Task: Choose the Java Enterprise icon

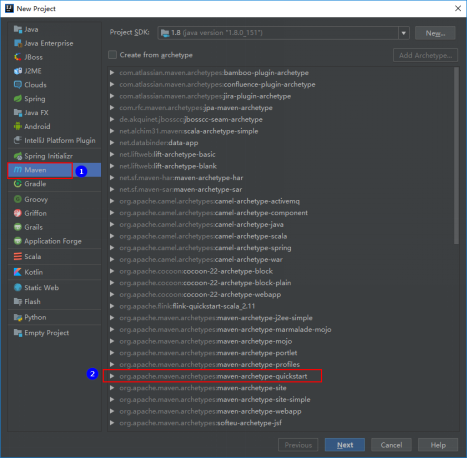Action: [18, 43]
